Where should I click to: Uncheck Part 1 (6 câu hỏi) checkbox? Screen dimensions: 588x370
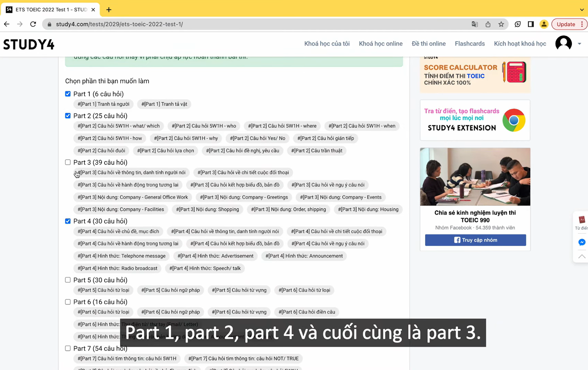[68, 94]
